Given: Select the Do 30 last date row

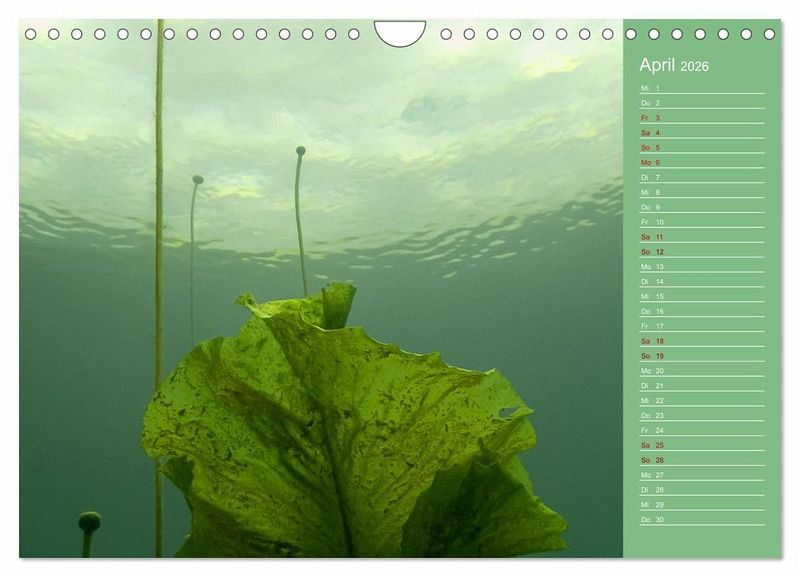Looking at the screenshot, I should 702,520.
